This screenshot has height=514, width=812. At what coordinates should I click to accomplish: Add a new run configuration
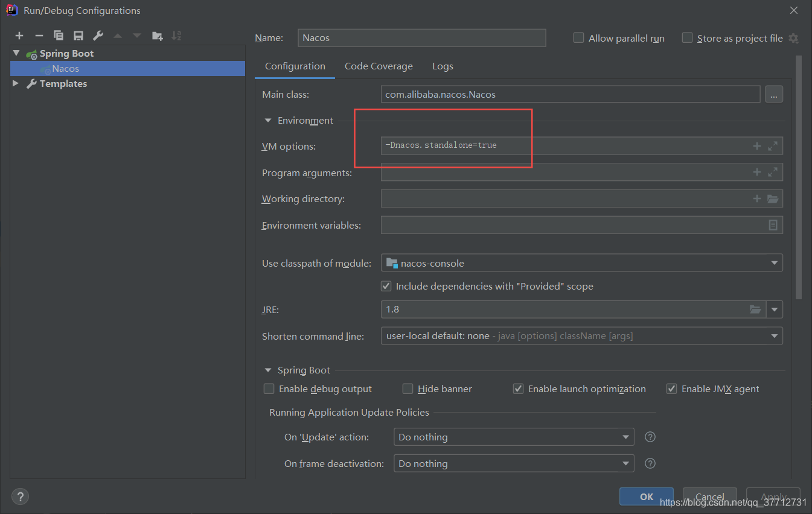tap(19, 36)
